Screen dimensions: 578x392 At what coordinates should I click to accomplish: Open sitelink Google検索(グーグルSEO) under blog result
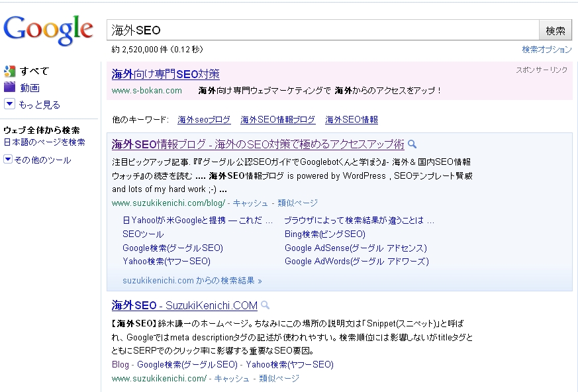pos(173,248)
